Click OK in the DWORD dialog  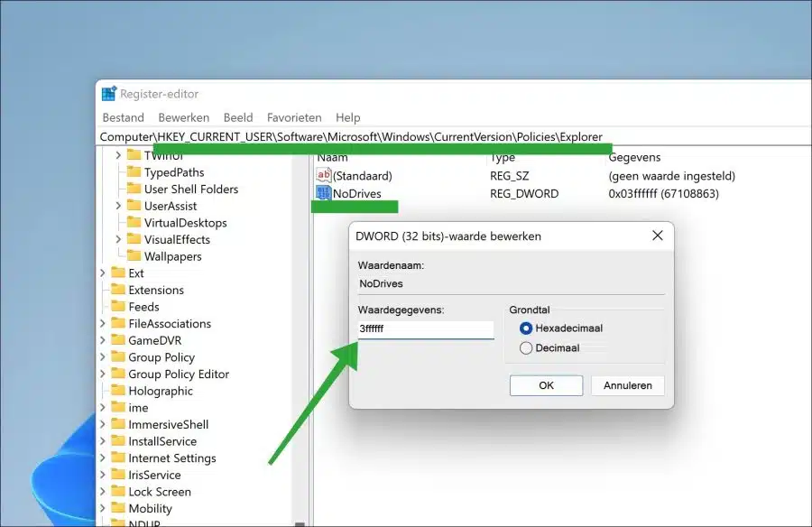point(546,385)
